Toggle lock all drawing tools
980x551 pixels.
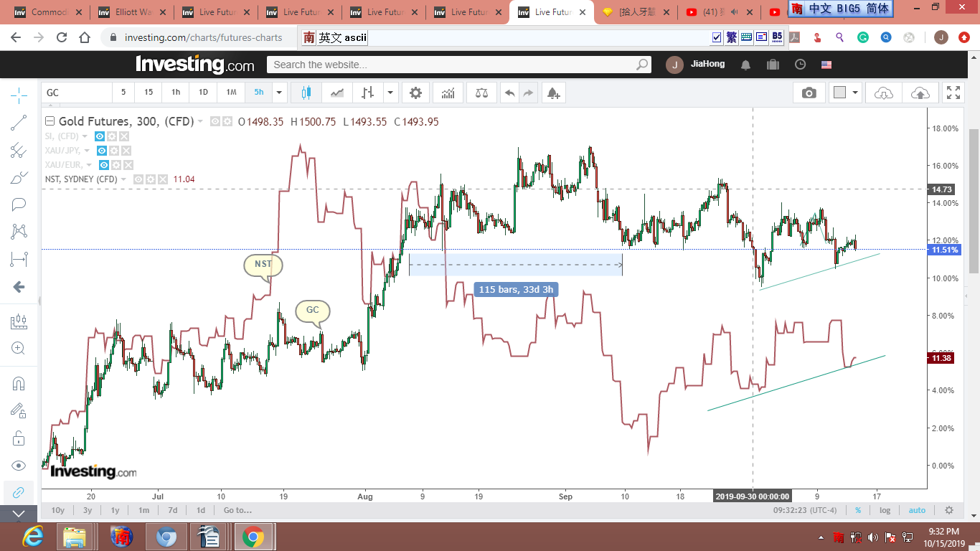(x=19, y=438)
